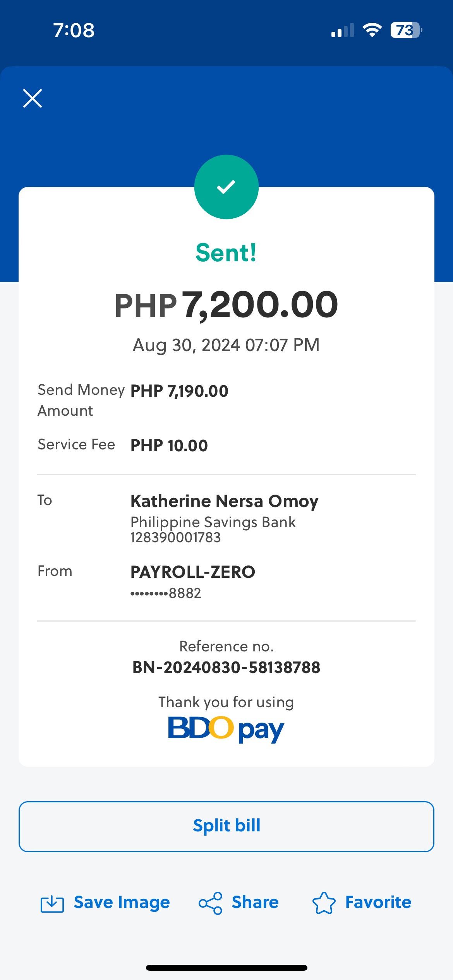Tap the PHP 7,200.00 total amount
This screenshot has width=453, height=980.
226,305
